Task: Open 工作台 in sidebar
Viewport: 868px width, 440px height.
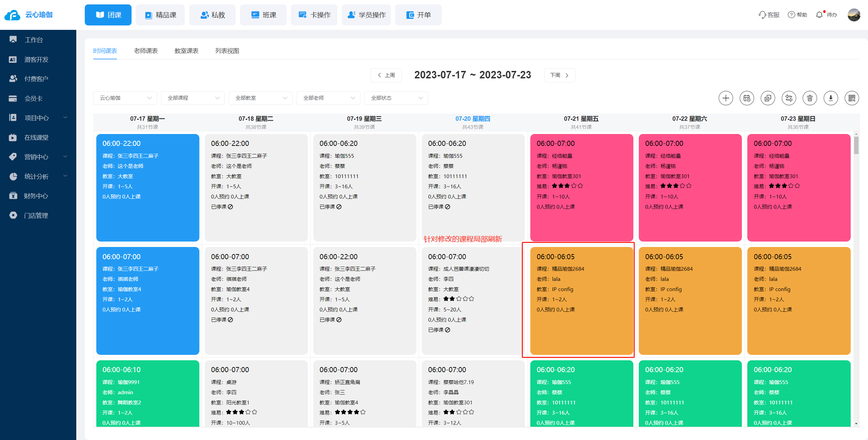Action: (x=38, y=40)
